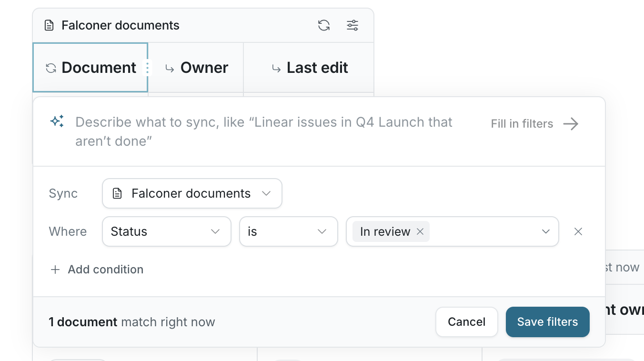644x361 pixels.
Task: Click the arrow next to Fill in filters
Action: [x=571, y=124]
